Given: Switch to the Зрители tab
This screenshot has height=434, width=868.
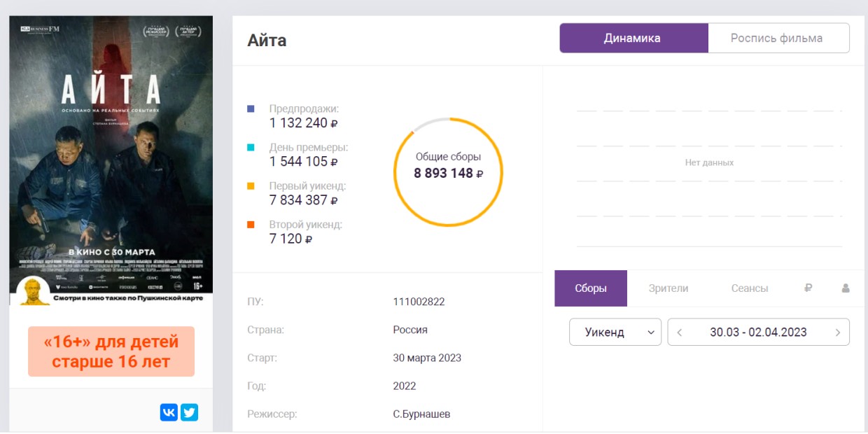Looking at the screenshot, I should click(x=668, y=288).
